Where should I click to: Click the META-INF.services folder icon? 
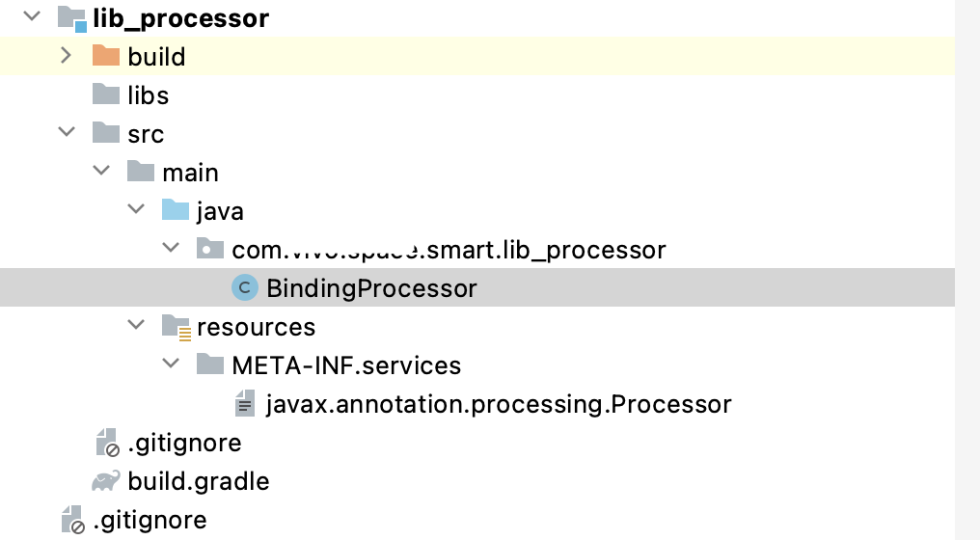coord(210,364)
